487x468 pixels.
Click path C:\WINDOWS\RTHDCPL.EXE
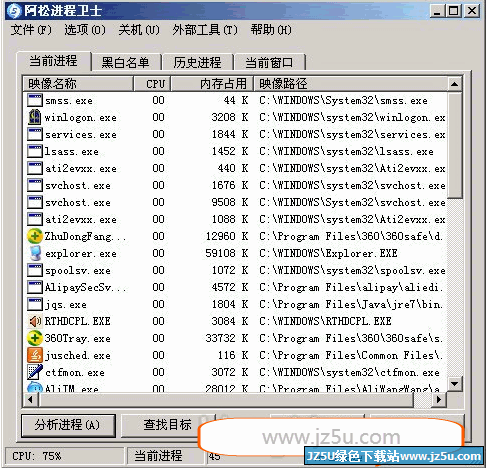point(325,321)
